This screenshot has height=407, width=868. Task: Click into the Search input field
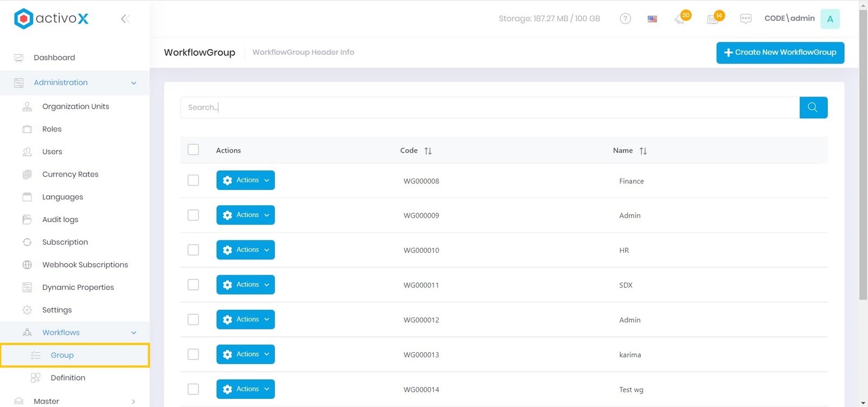pos(488,107)
